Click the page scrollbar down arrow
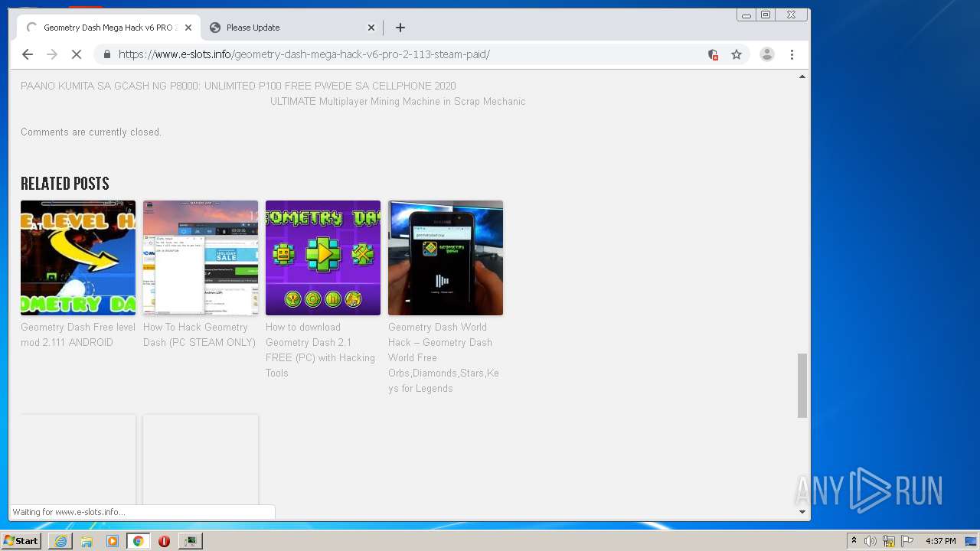 coord(802,512)
